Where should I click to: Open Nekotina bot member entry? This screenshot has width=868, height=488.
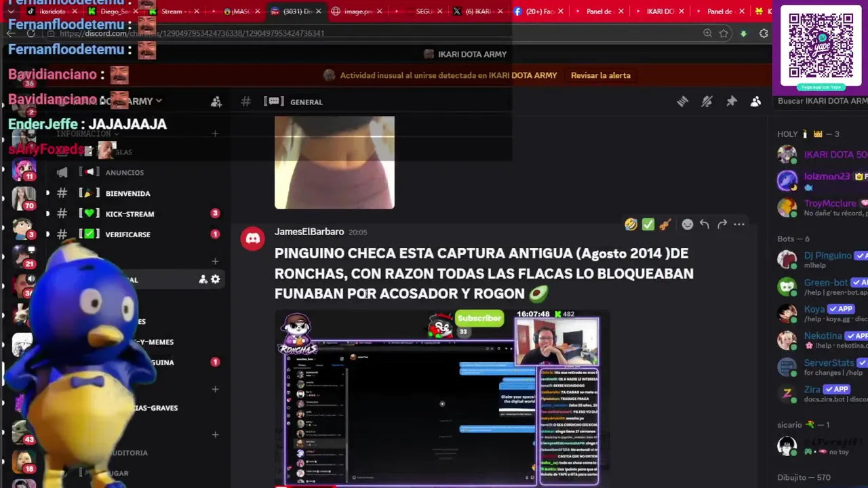click(822, 340)
